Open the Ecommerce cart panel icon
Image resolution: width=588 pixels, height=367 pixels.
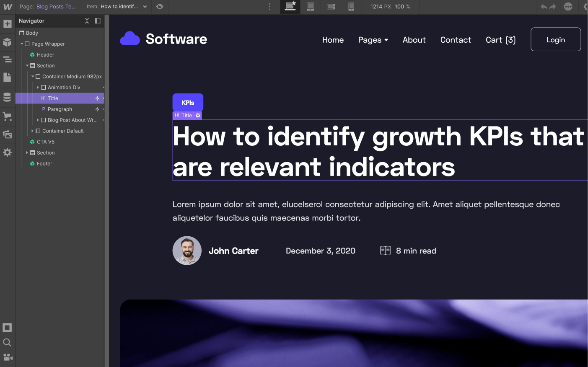point(7,116)
